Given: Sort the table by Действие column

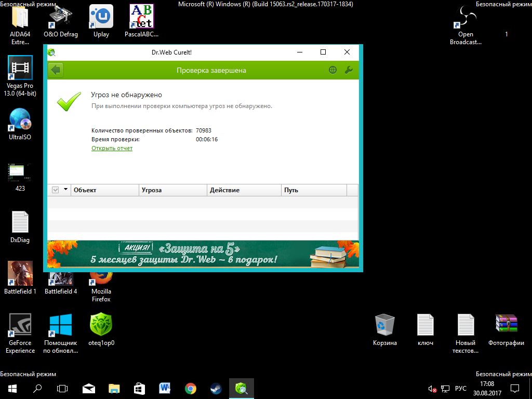Looking at the screenshot, I should point(244,190).
